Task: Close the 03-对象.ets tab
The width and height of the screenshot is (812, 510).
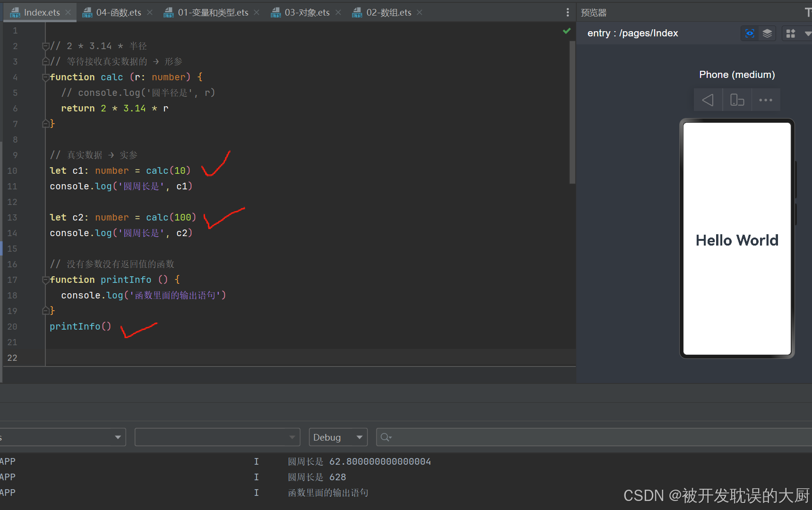Action: [338, 12]
